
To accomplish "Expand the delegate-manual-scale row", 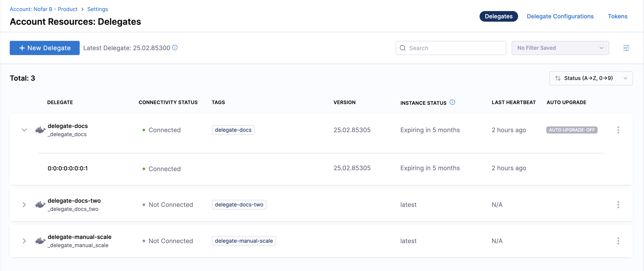I will tap(24, 241).
